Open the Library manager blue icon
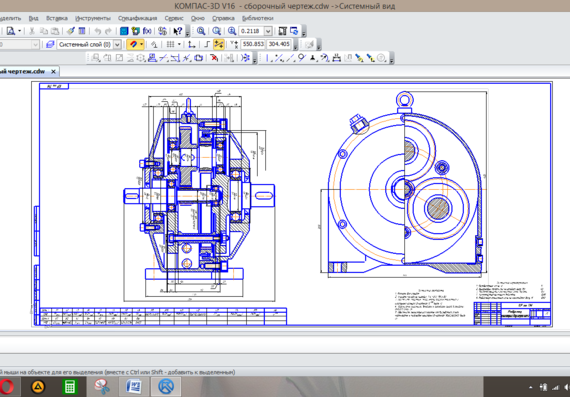This screenshot has height=397, width=570. point(124,31)
